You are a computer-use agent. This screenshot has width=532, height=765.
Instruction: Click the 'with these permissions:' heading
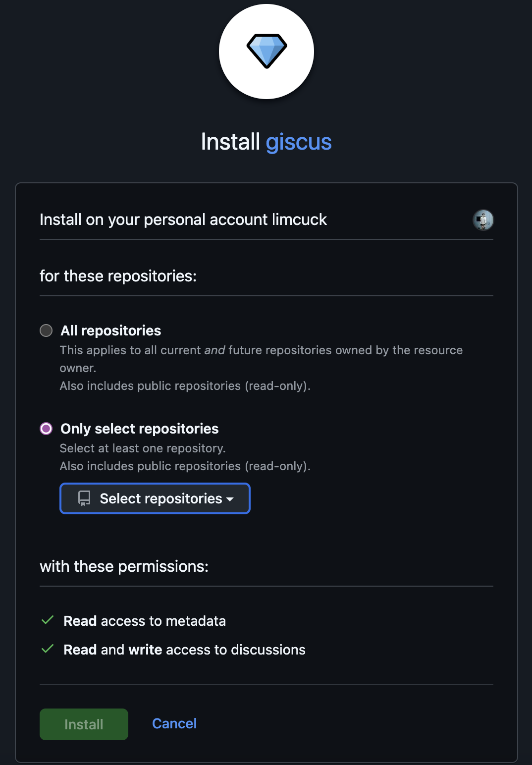124,566
